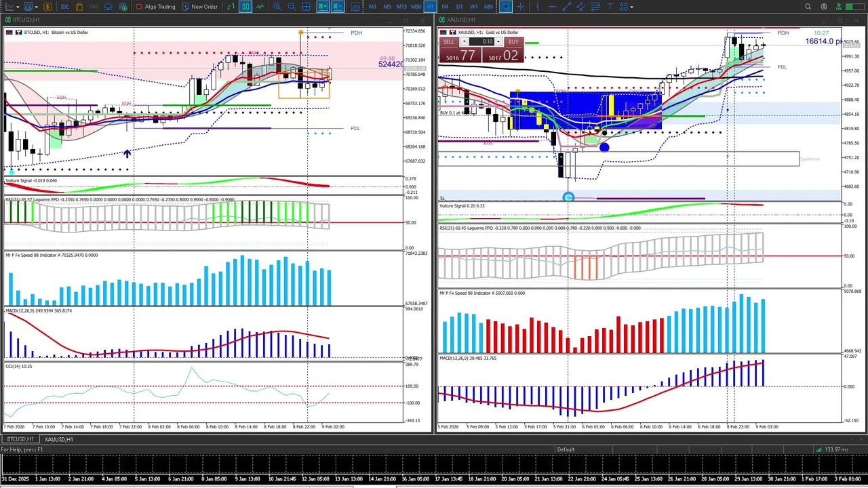Open the dollar-sign trading icon
The image size is (868, 488).
pos(47,7)
